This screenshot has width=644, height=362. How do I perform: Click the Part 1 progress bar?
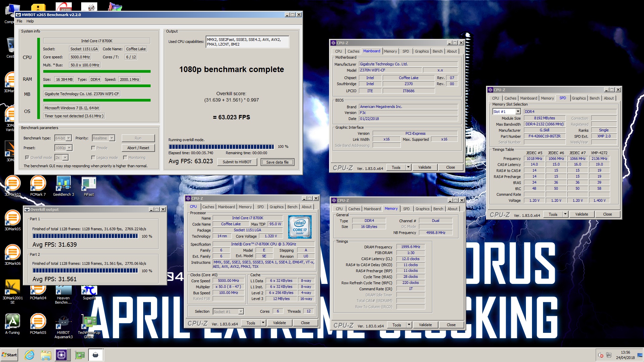(85, 236)
